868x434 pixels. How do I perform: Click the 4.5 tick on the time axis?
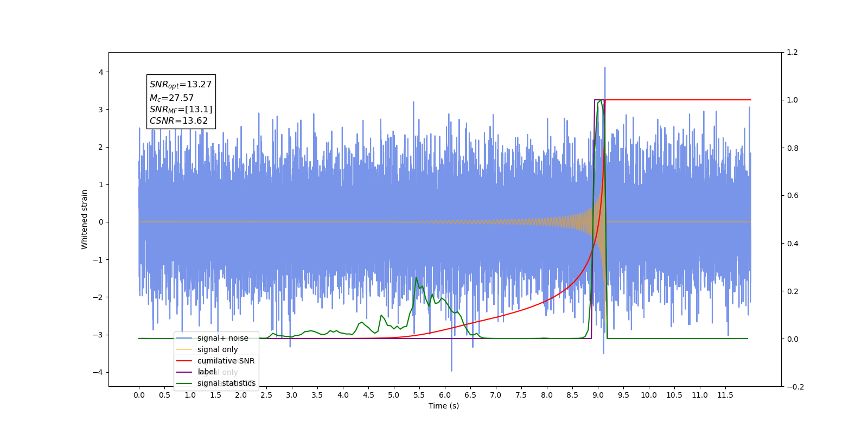368,395
